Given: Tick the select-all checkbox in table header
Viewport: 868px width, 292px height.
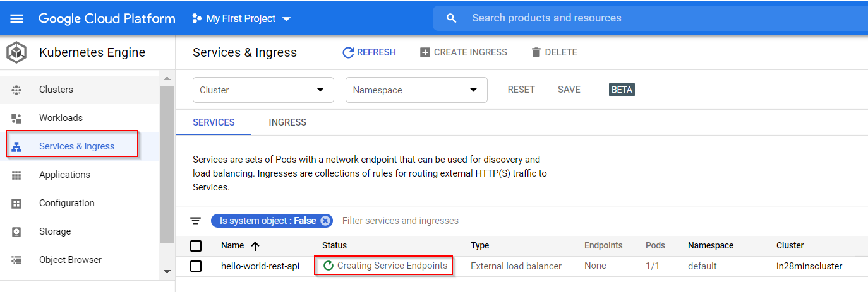Looking at the screenshot, I should click(196, 245).
